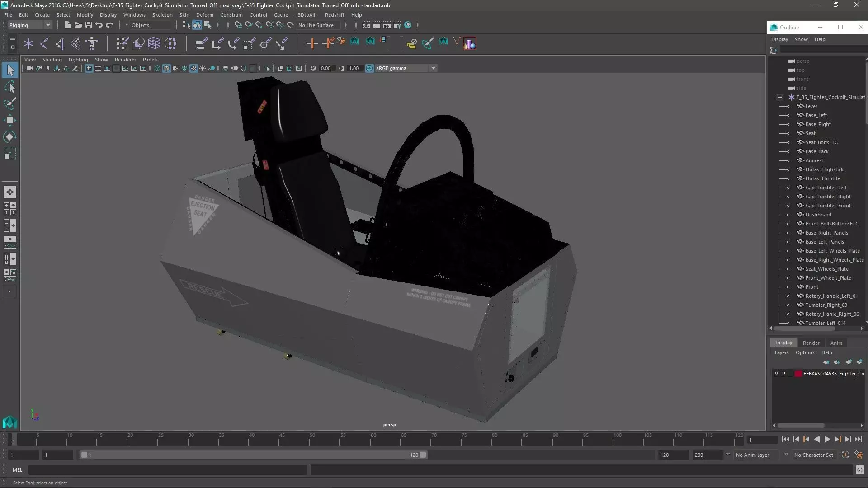Toggle the V visibility box of layer
This screenshot has width=868, height=488.
tap(777, 374)
